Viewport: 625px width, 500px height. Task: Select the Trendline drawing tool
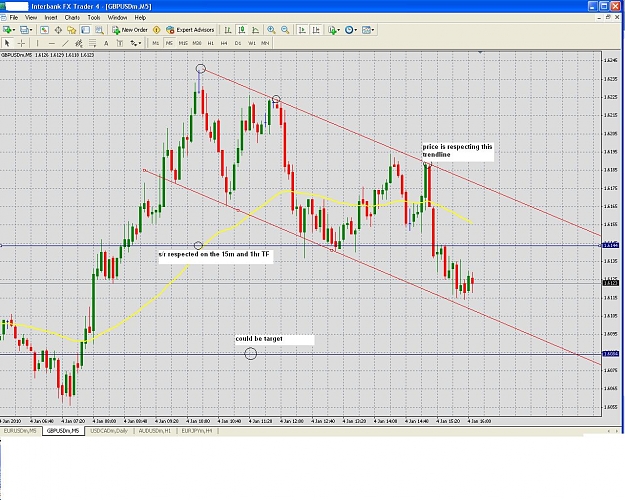coord(65,43)
